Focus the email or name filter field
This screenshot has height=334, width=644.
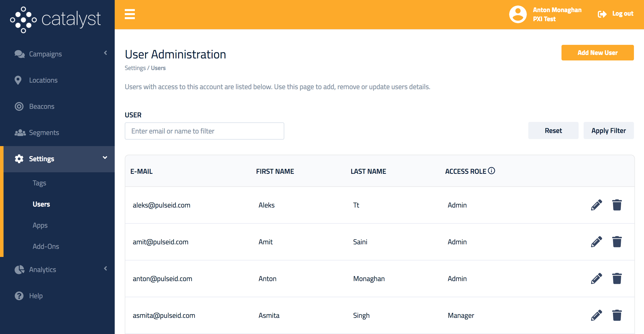coord(204,131)
